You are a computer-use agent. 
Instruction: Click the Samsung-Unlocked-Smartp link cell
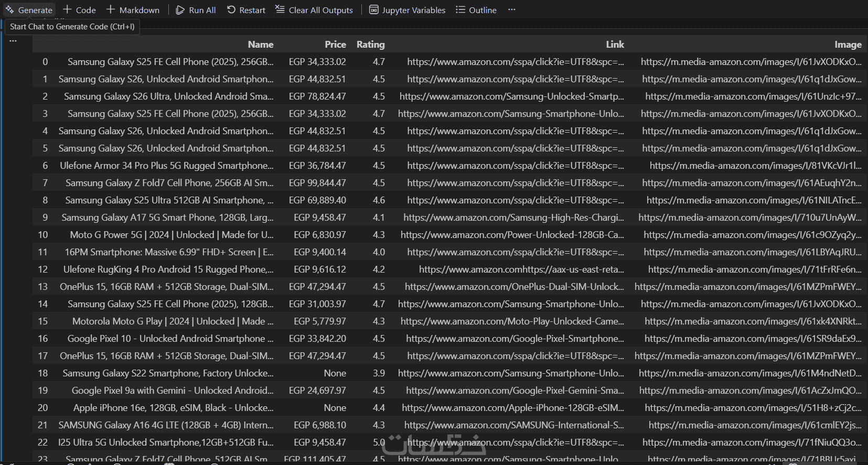pos(512,96)
